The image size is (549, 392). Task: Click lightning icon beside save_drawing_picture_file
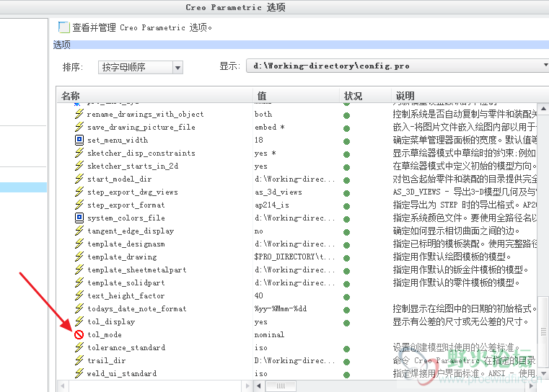point(79,127)
